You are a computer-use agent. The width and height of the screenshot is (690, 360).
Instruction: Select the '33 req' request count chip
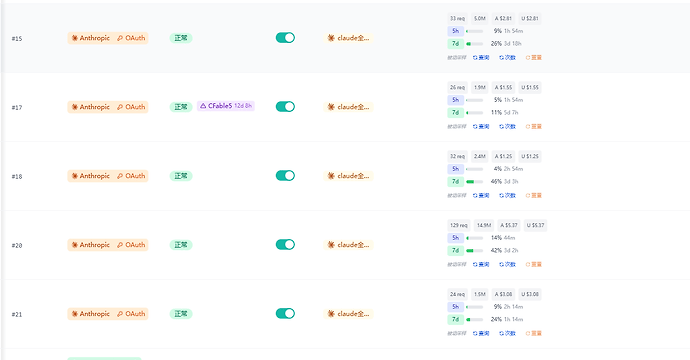pyautogui.click(x=457, y=18)
